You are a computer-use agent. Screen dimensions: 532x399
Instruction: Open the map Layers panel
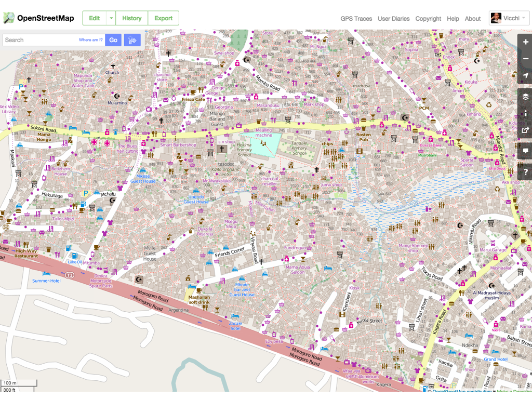(526, 97)
